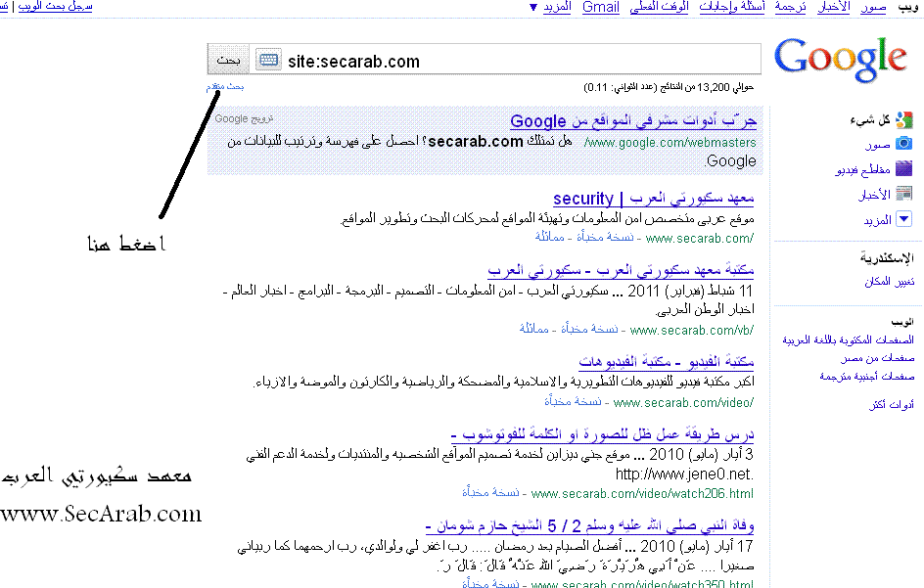Open Photoshop shadow lesson result title
Viewport: 924px width, 588px height.
tap(602, 434)
